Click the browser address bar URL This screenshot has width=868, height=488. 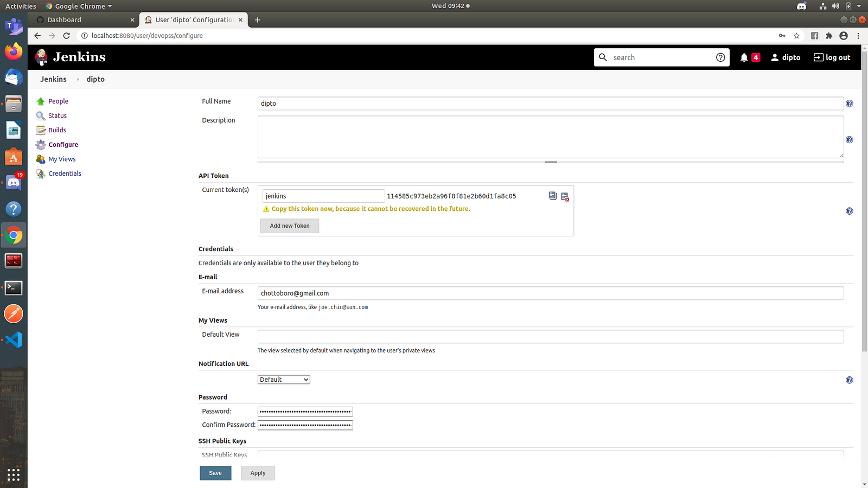coord(147,36)
